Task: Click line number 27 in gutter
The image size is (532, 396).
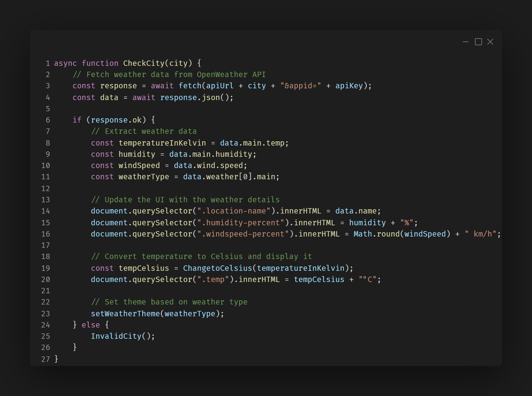Action: tap(45, 359)
